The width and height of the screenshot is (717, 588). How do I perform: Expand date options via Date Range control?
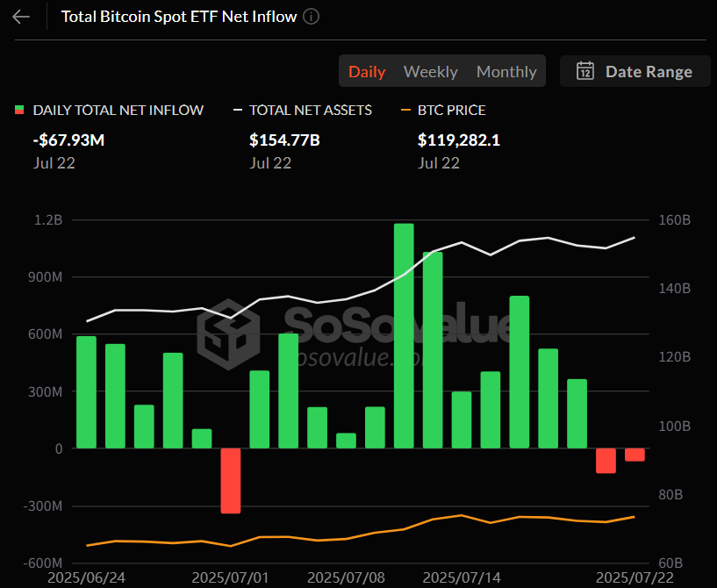[x=635, y=71]
